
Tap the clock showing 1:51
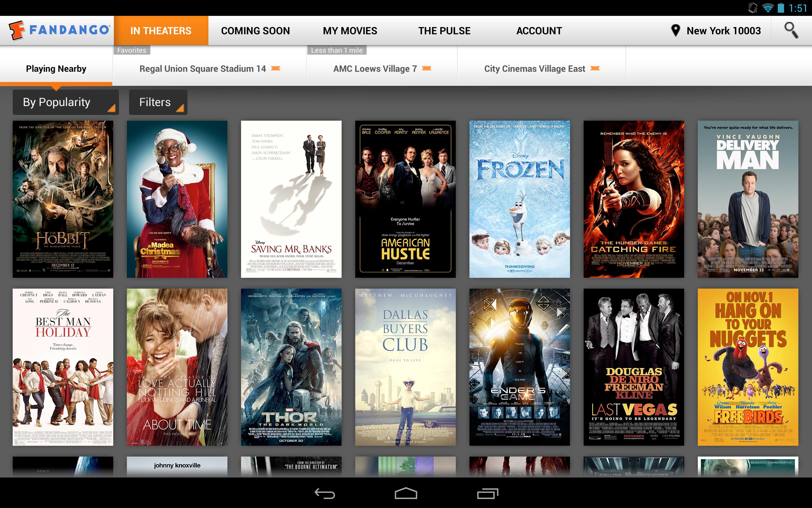[798, 8]
